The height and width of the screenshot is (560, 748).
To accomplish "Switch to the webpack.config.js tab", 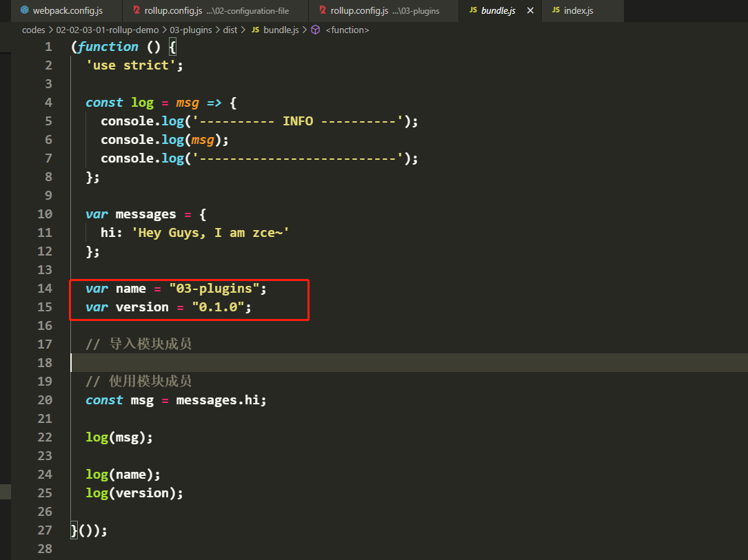I will 61,10.
